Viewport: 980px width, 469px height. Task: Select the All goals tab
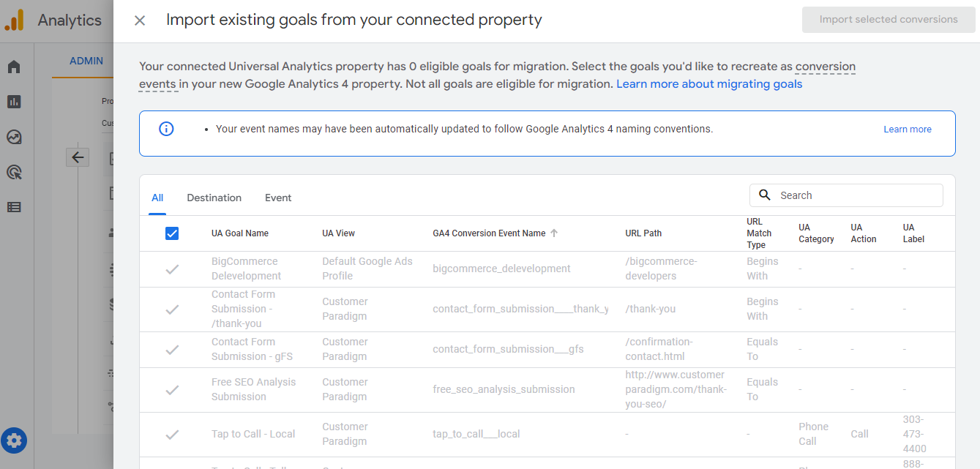point(157,198)
